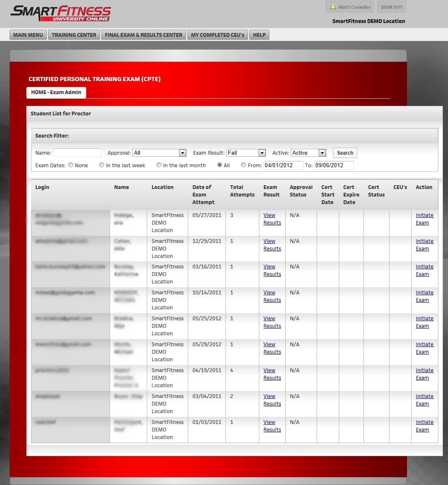The height and width of the screenshot is (485, 448).
Task: Initiate Exam in the 05/29/2012 row
Action: click(x=425, y=348)
